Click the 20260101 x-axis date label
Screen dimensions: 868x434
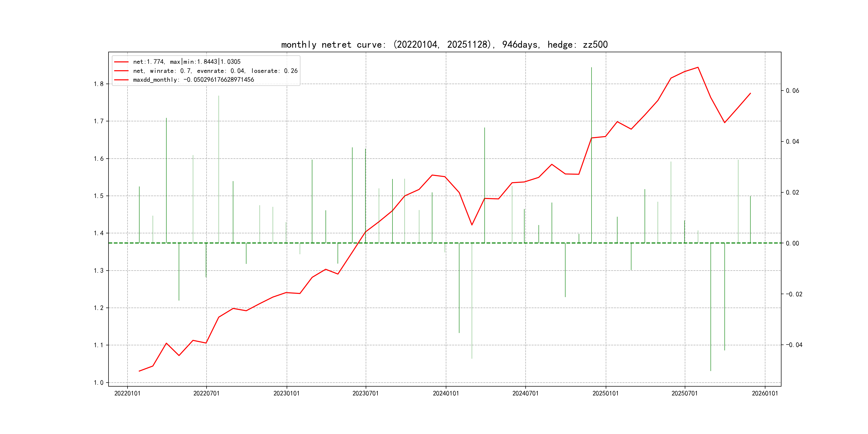[765, 394]
